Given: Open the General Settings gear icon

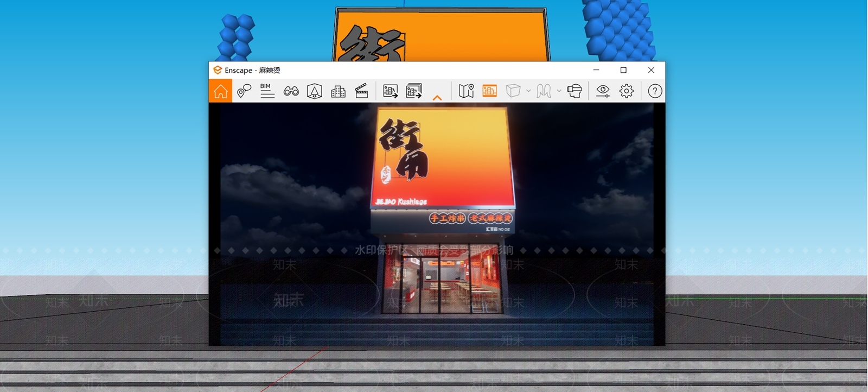Looking at the screenshot, I should pyautogui.click(x=627, y=91).
